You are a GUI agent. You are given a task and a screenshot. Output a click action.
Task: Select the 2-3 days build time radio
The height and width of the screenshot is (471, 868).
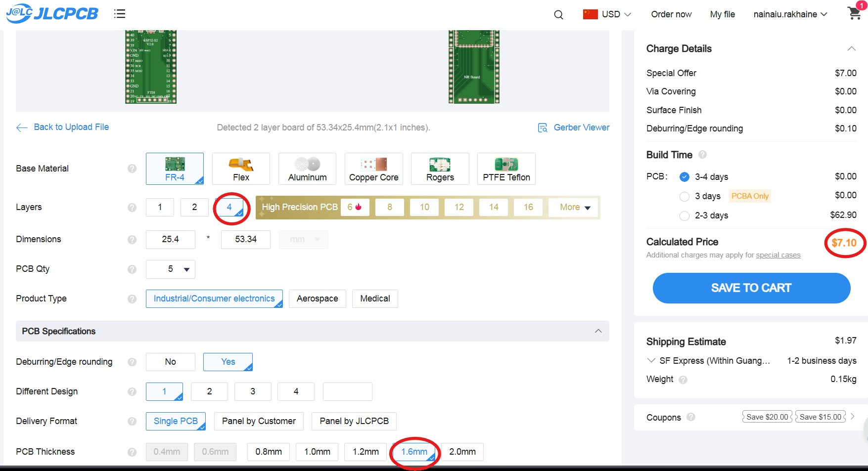coord(685,215)
